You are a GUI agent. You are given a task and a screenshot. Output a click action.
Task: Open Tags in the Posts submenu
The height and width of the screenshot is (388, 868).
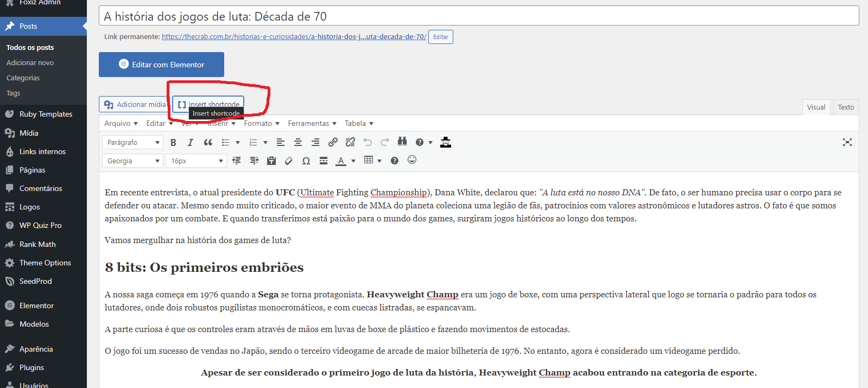pyautogui.click(x=13, y=93)
